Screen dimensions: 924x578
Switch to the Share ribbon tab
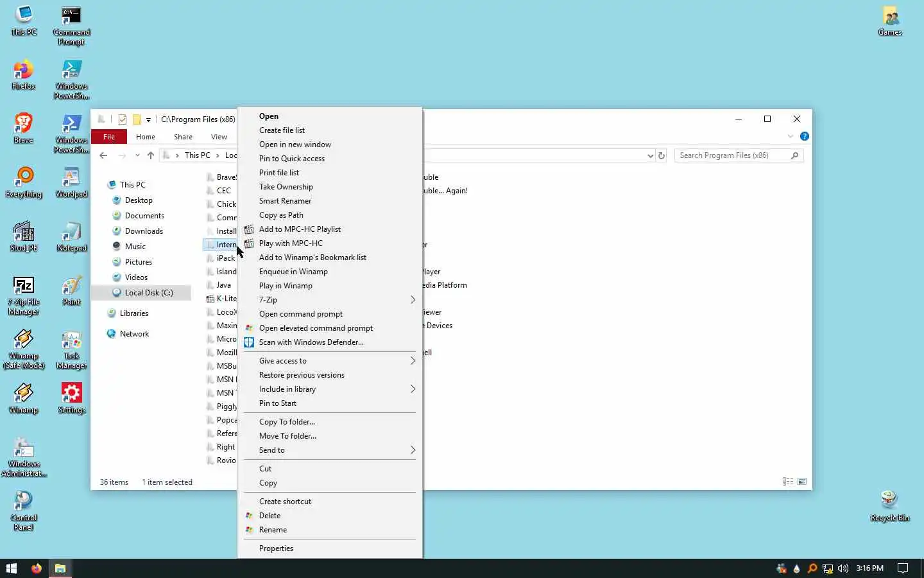183,137
